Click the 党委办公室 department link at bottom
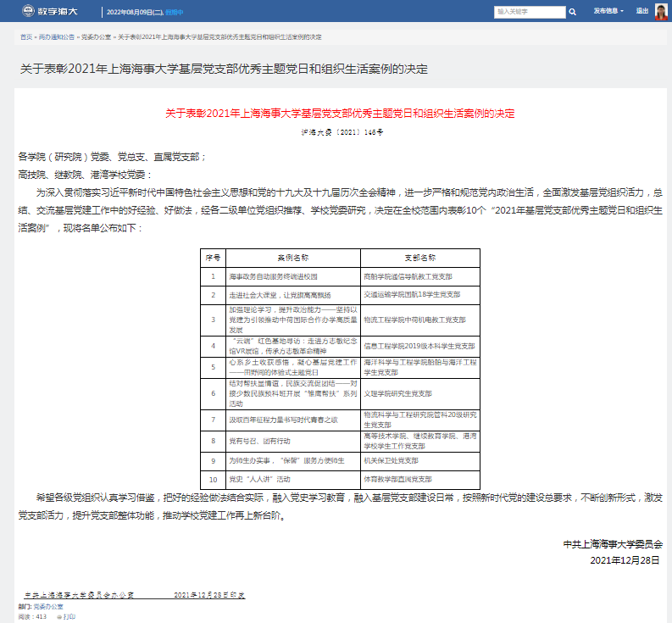Viewport: 672px width, 623px height. 48,607
